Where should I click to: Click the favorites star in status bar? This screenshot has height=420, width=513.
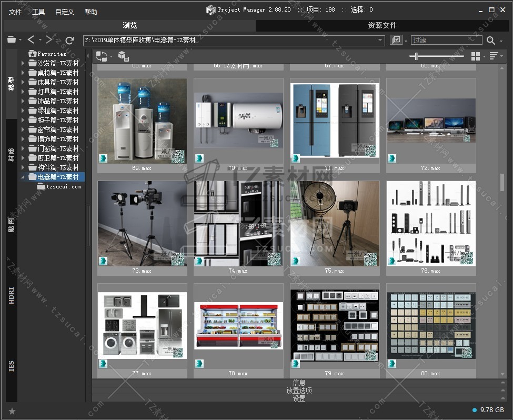(12, 411)
